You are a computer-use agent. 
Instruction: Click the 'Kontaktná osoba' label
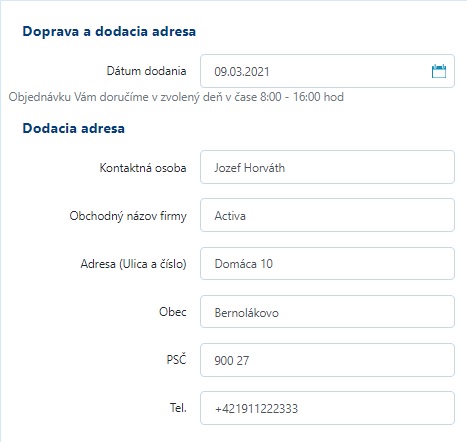143,167
